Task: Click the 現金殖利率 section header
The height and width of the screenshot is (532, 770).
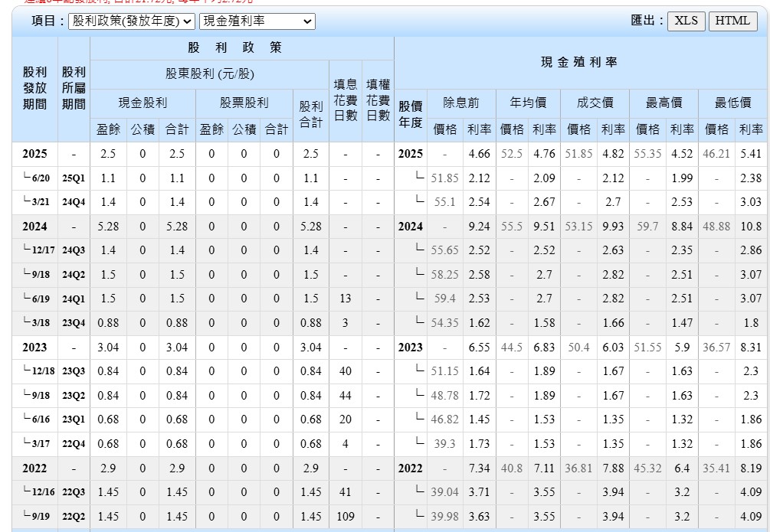Action: tap(579, 62)
